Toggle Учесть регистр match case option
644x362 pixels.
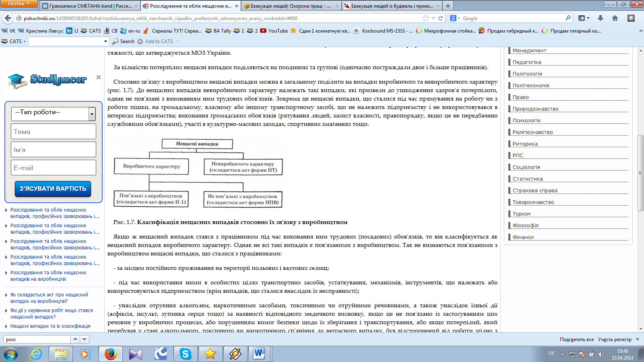coord(615,339)
